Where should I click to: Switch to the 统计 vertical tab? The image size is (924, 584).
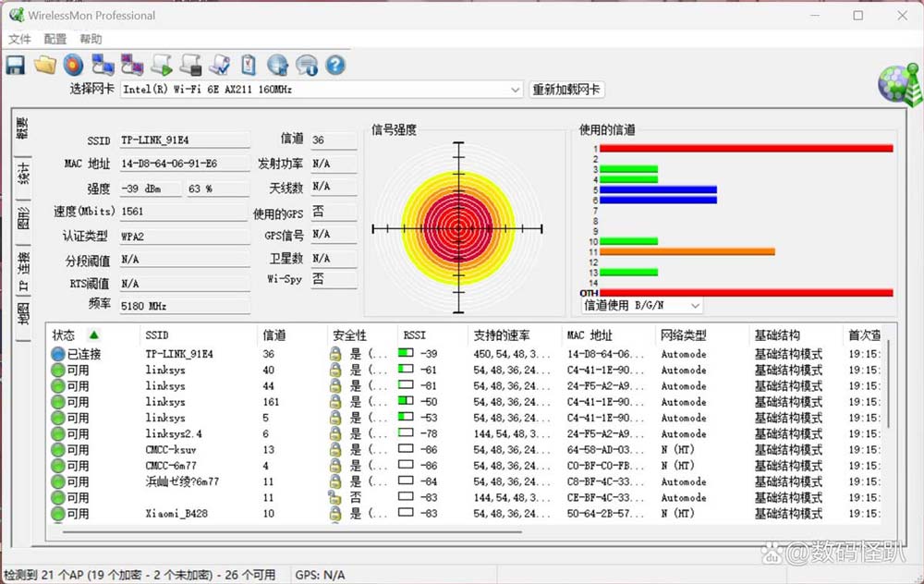pyautogui.click(x=22, y=175)
